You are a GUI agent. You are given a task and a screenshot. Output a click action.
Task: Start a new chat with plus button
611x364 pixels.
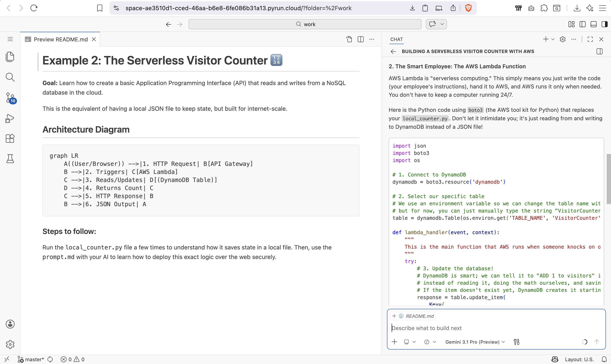[x=546, y=39]
